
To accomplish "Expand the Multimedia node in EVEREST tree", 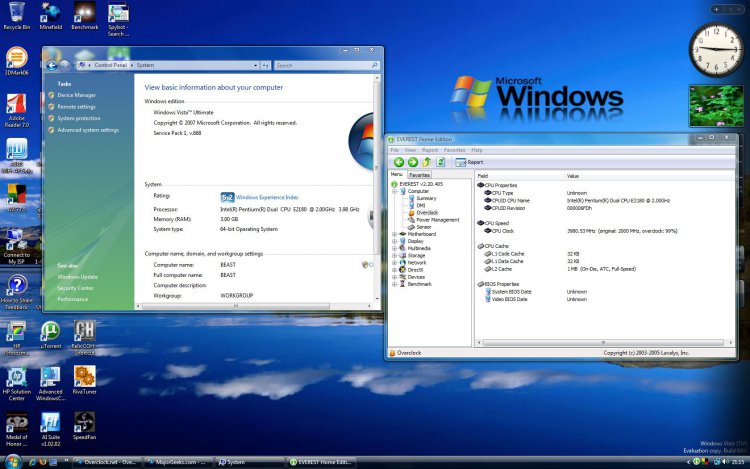I will tap(395, 249).
